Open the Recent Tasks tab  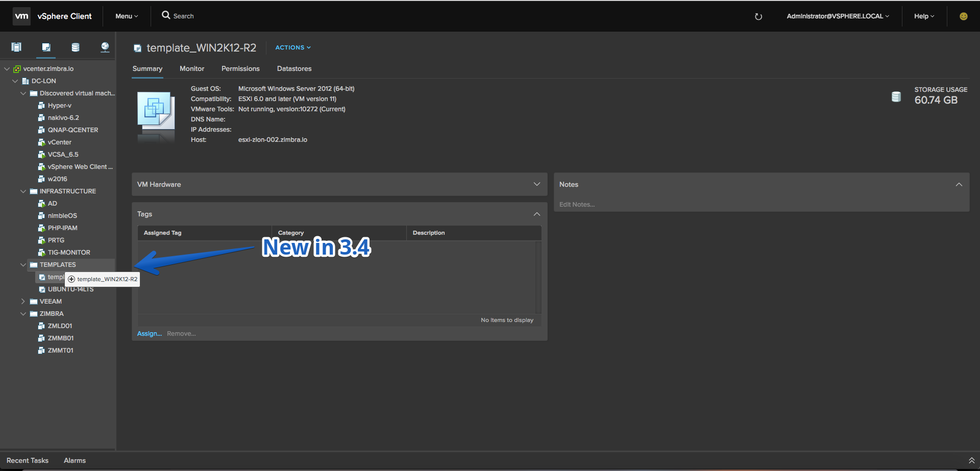tap(28, 460)
